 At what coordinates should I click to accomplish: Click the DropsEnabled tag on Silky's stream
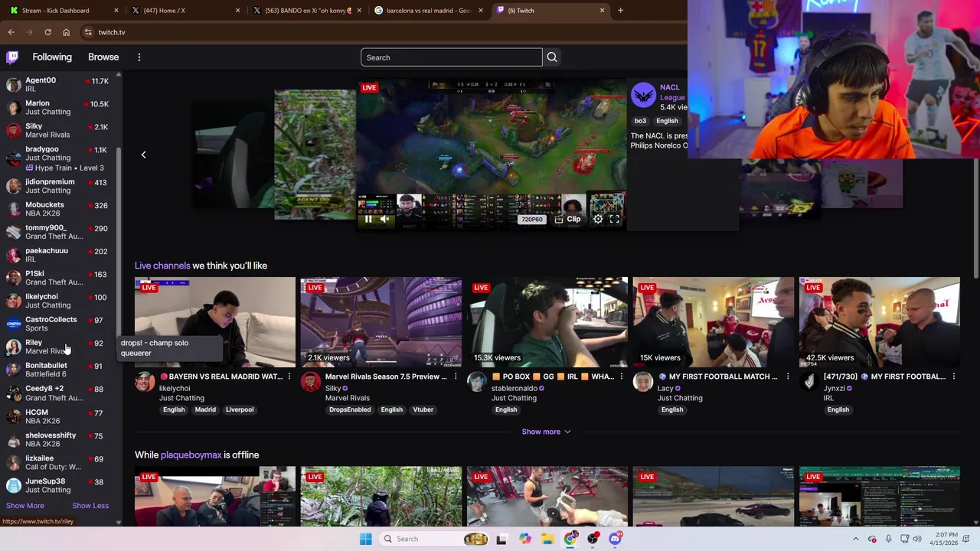tap(350, 409)
